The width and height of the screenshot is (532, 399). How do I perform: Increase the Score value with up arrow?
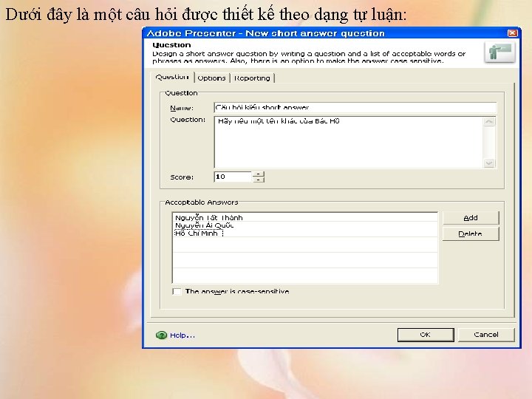[x=259, y=174]
